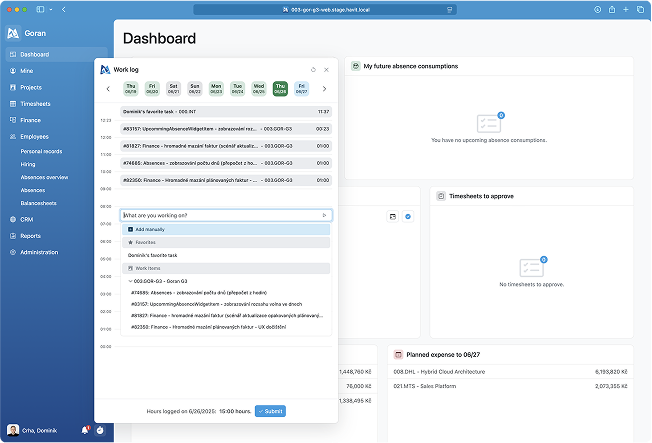Select Wed 06/25 day tab

(x=259, y=89)
